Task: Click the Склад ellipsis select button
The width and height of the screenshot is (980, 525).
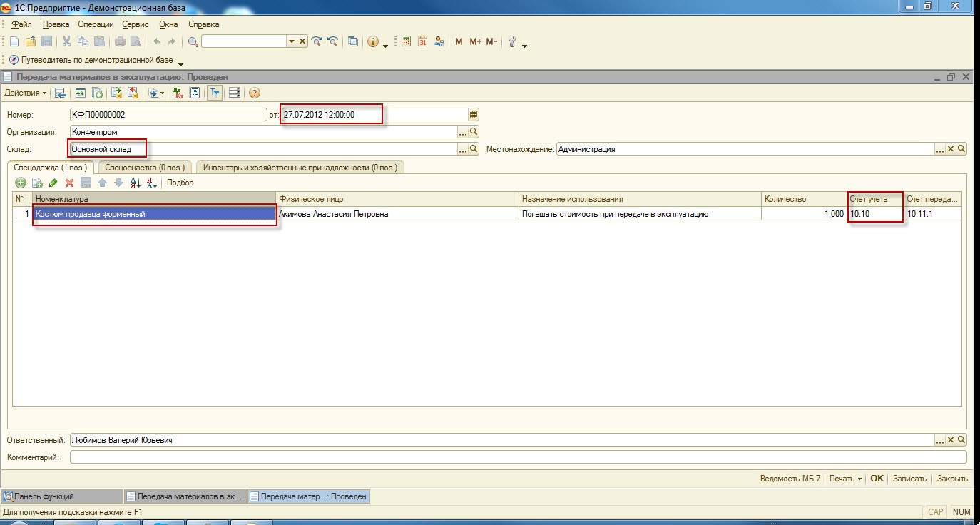Action: pyautogui.click(x=463, y=149)
